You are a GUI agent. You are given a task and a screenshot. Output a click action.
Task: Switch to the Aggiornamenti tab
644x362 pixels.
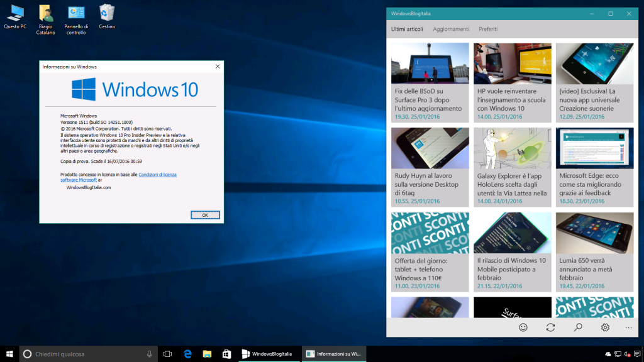451,29
